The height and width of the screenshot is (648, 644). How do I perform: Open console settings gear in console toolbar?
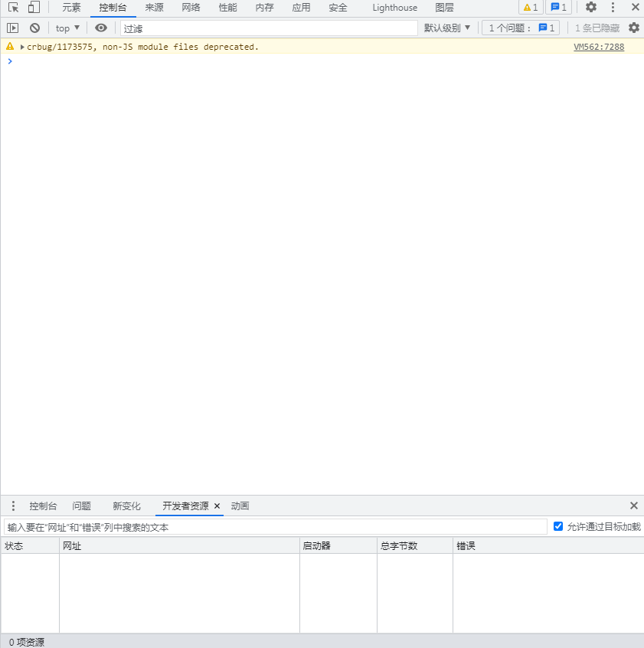pyautogui.click(x=634, y=28)
